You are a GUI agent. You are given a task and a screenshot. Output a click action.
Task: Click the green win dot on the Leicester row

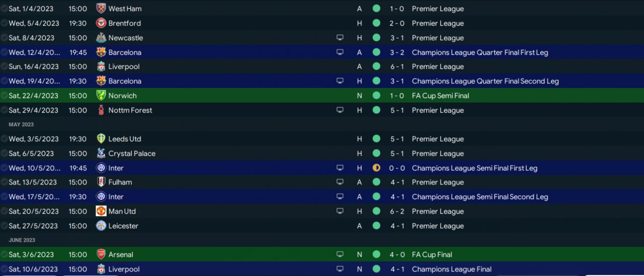point(376,226)
